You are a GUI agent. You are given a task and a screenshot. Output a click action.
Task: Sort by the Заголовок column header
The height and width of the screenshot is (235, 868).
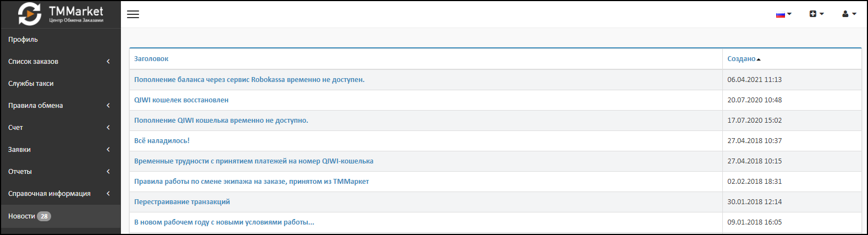pos(151,59)
